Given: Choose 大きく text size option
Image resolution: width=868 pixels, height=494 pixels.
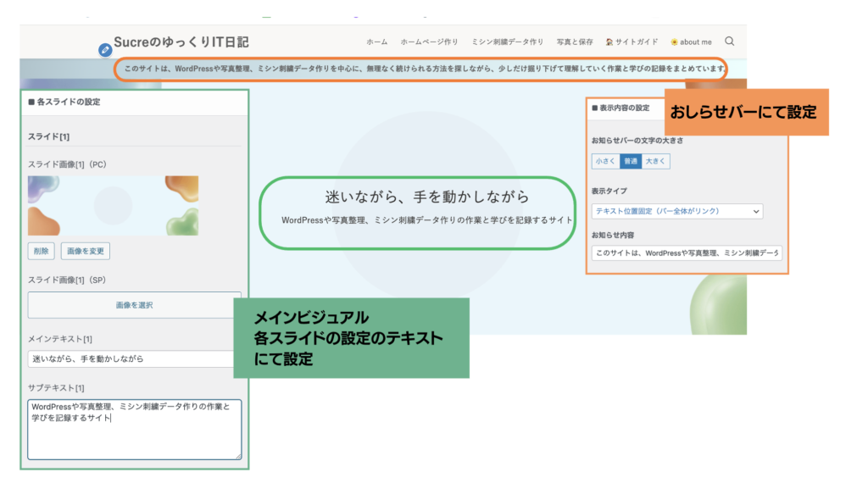Looking at the screenshot, I should click(x=655, y=161).
